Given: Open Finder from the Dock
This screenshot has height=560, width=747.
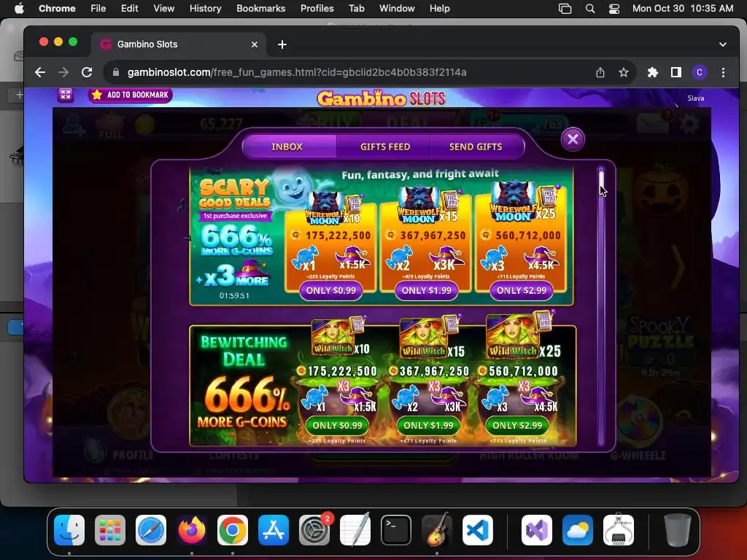Looking at the screenshot, I should pos(69,530).
